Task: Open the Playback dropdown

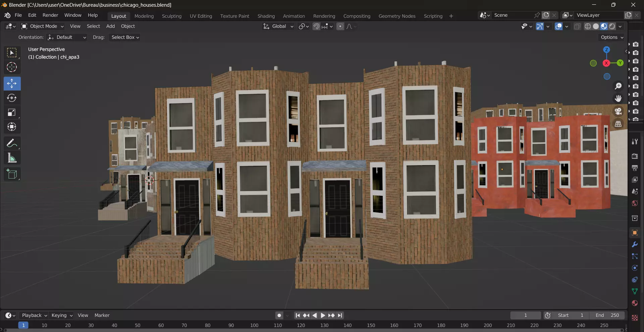Action: pyautogui.click(x=34, y=316)
